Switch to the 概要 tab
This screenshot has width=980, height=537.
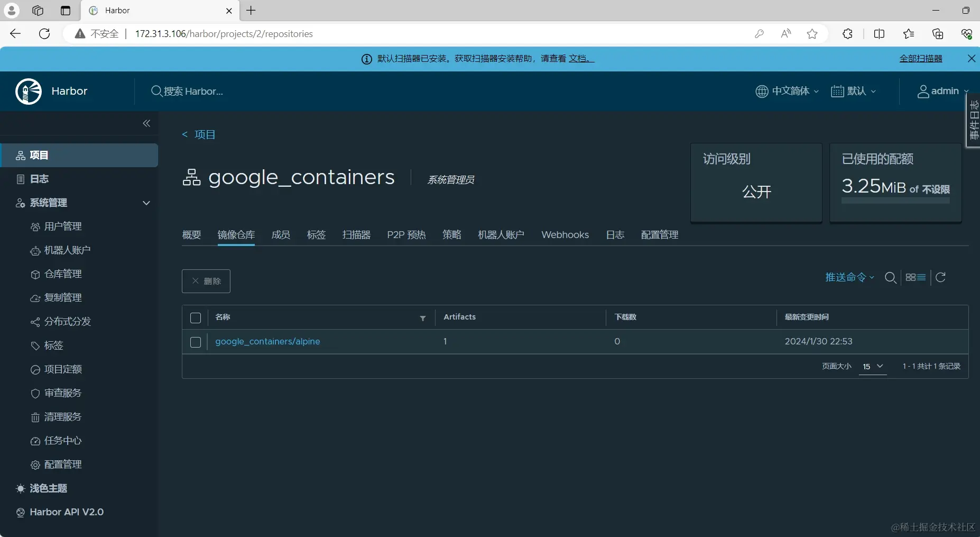click(191, 234)
